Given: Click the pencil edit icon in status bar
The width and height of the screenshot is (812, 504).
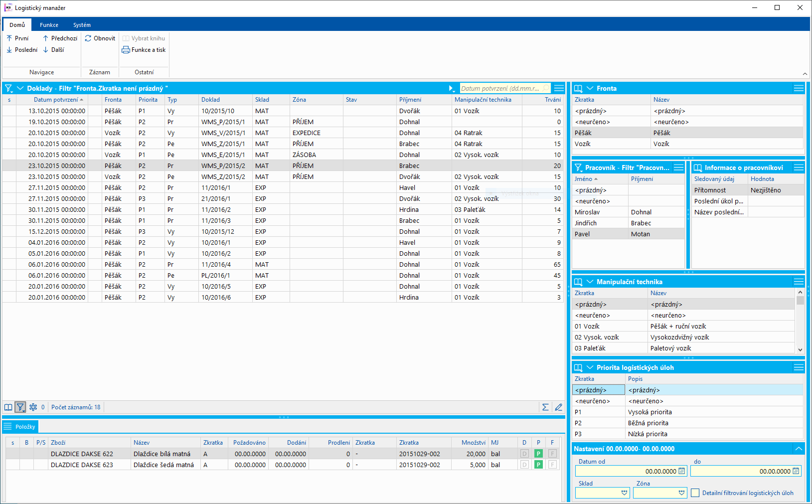Looking at the screenshot, I should pyautogui.click(x=558, y=407).
